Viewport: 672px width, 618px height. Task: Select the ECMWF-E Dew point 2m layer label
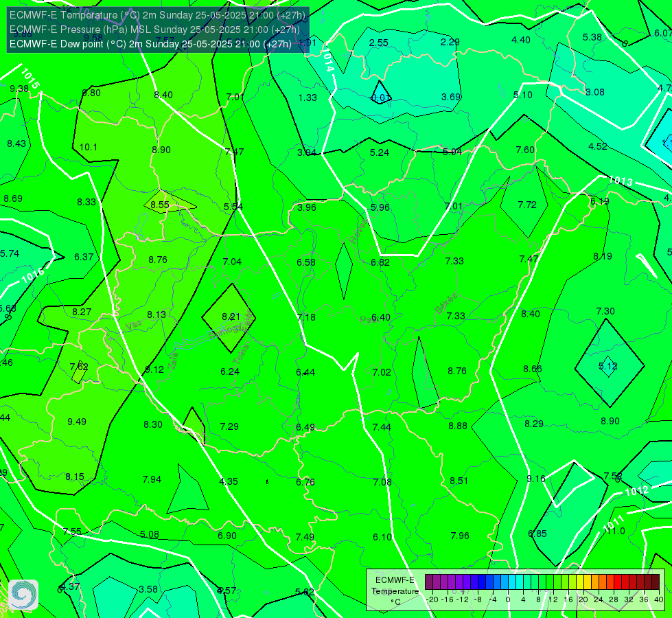coord(150,44)
